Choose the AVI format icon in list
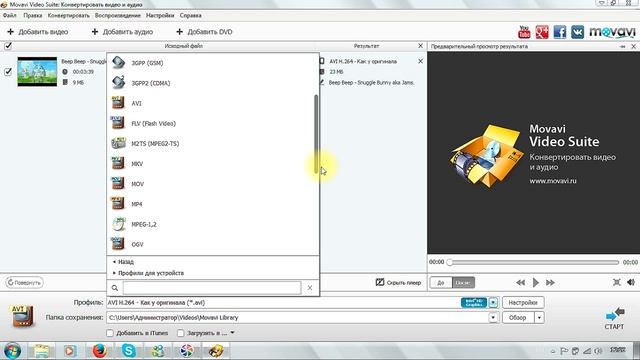 (x=118, y=102)
